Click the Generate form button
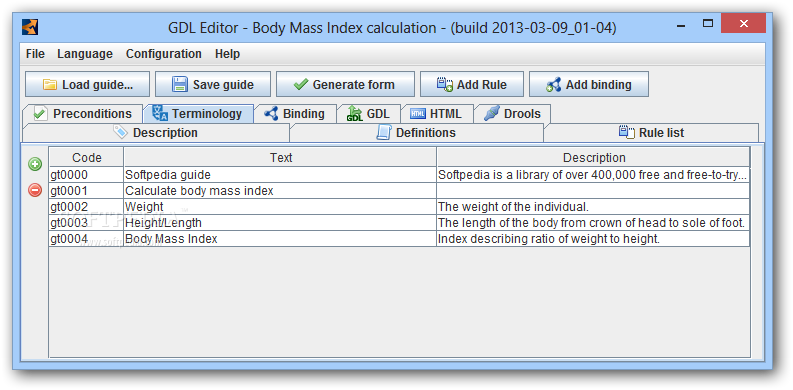 click(x=345, y=84)
